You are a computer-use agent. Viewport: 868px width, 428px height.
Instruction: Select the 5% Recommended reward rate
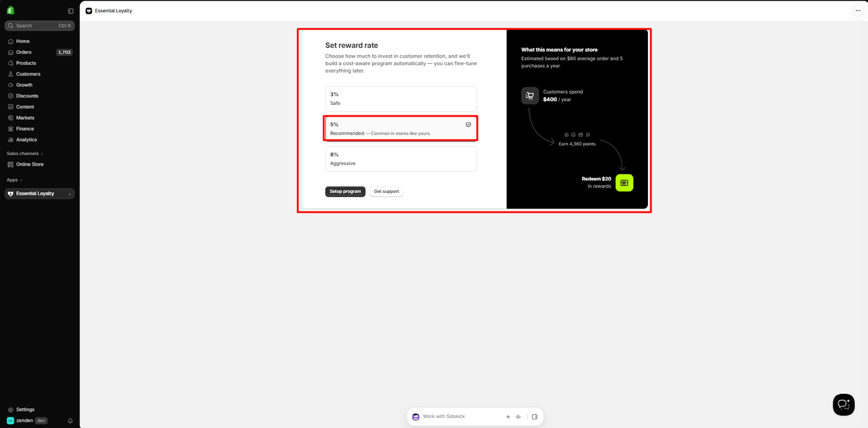(401, 129)
